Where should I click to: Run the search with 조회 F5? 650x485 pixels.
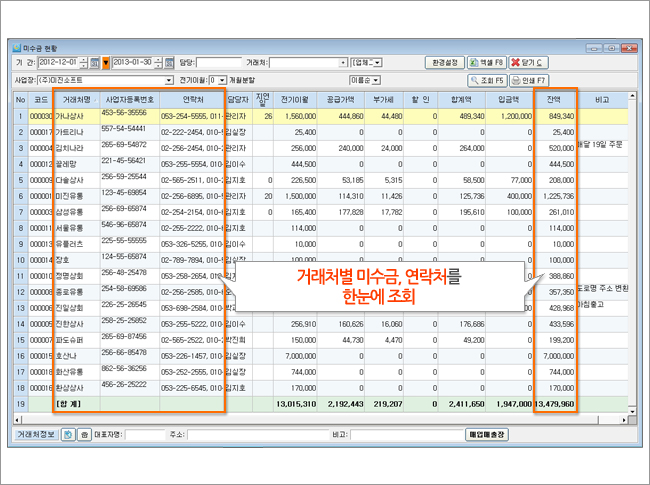tap(486, 79)
